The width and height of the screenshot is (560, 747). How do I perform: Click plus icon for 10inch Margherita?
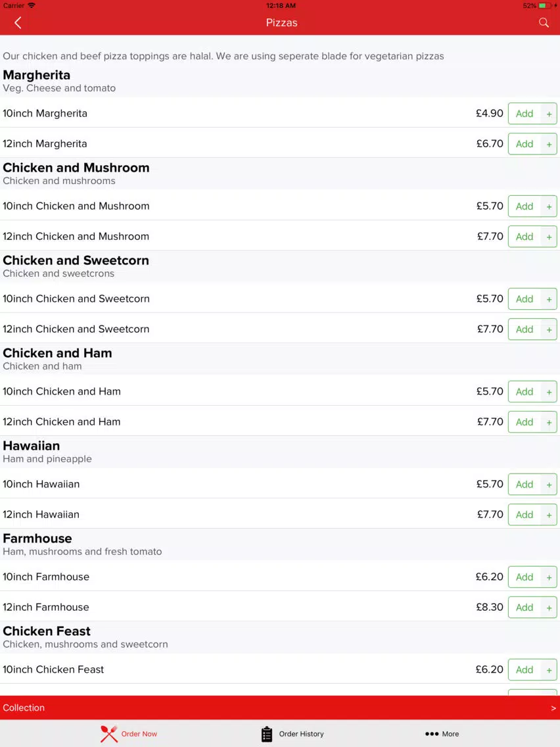[549, 114]
